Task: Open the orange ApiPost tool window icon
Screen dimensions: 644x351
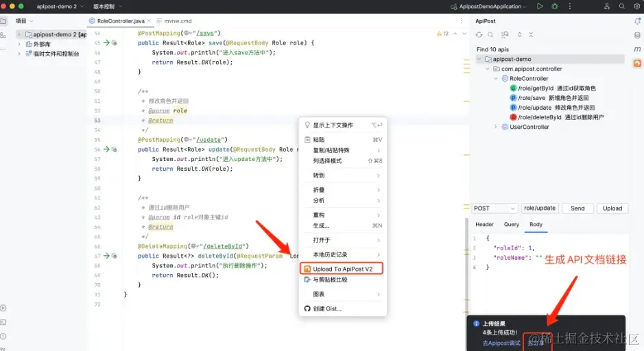Action: [x=637, y=63]
